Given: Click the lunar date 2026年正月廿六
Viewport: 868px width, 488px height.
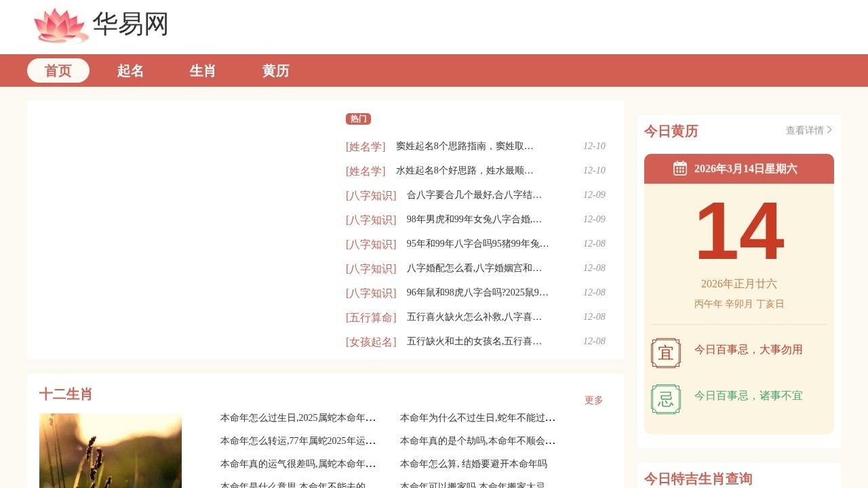Looking at the screenshot, I should (738, 284).
